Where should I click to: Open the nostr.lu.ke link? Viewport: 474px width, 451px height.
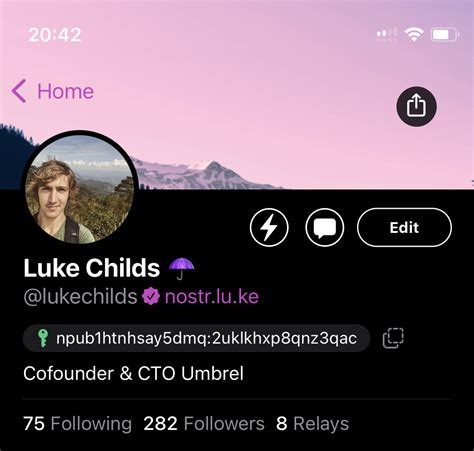[212, 296]
